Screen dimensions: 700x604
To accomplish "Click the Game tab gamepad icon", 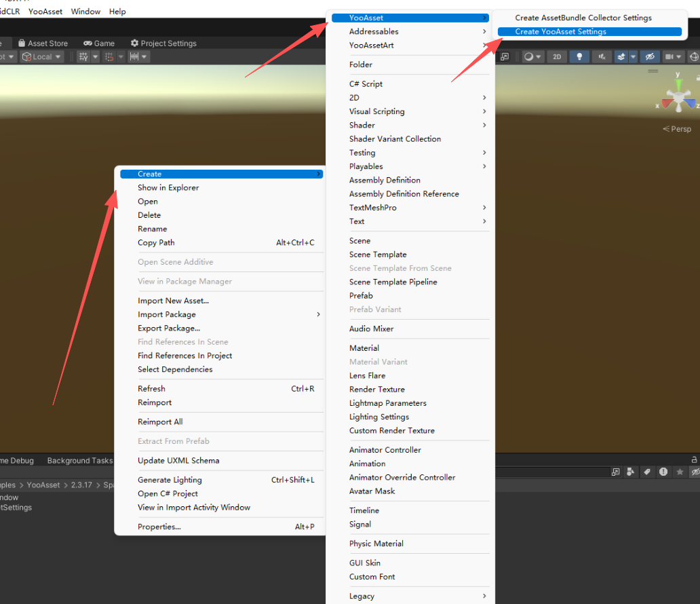I will click(87, 43).
